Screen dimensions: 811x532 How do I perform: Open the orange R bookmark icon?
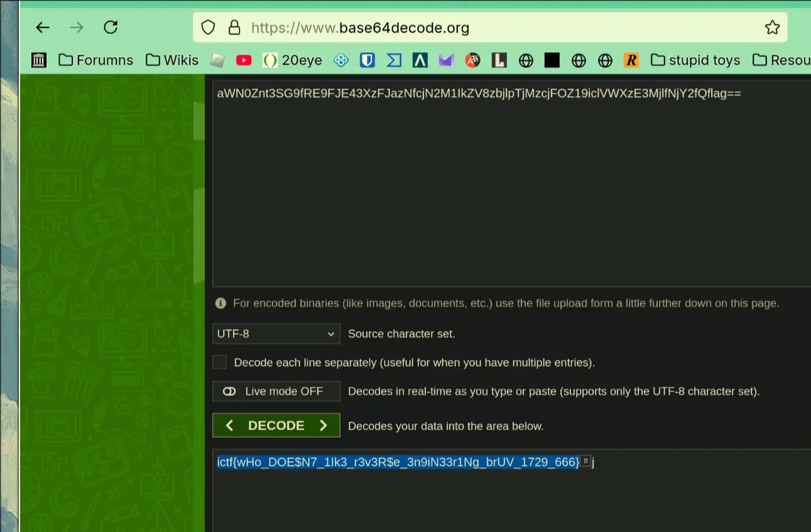631,60
